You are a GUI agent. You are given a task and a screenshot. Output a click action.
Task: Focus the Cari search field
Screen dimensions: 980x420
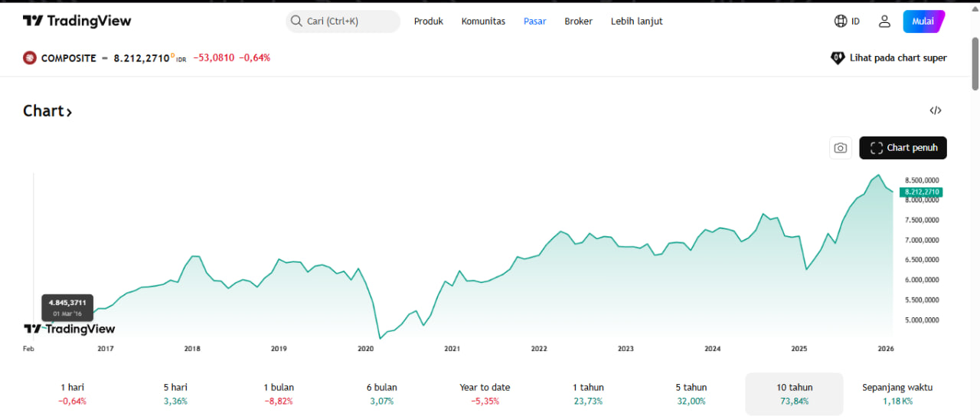(348, 21)
